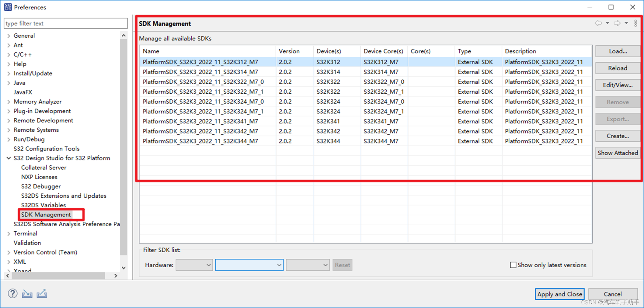Open the Help contents question mark icon
The width and height of the screenshot is (644, 308).
pyautogui.click(x=12, y=293)
